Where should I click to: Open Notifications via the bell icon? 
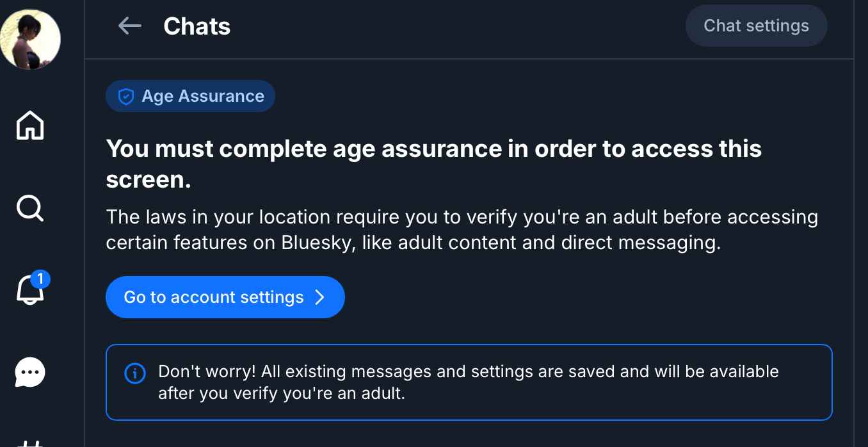point(29,291)
